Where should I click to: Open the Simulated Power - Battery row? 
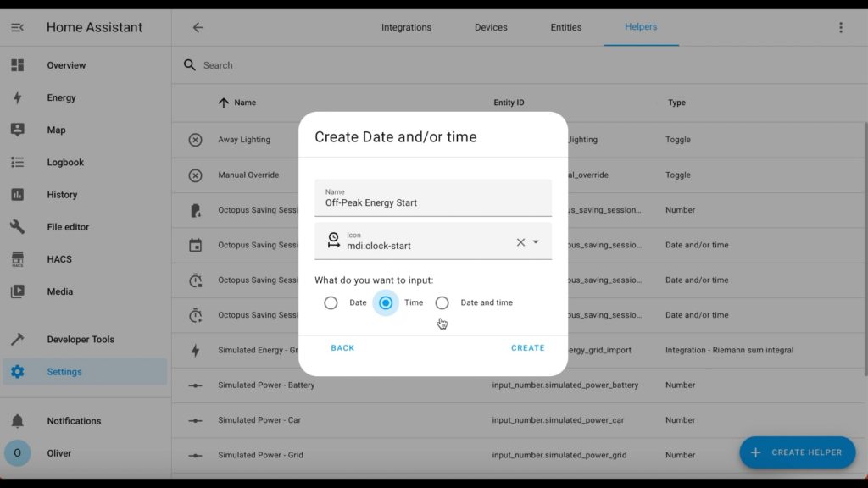tap(520, 385)
